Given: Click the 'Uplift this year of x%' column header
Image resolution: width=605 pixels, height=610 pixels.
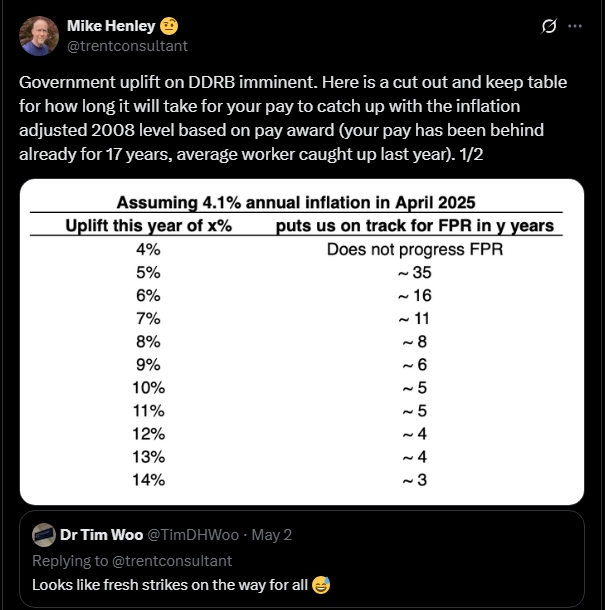Looking at the screenshot, I should (149, 225).
